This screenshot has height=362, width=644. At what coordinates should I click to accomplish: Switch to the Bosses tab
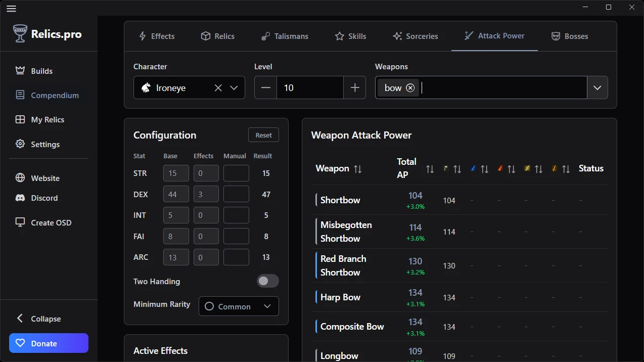click(x=570, y=36)
